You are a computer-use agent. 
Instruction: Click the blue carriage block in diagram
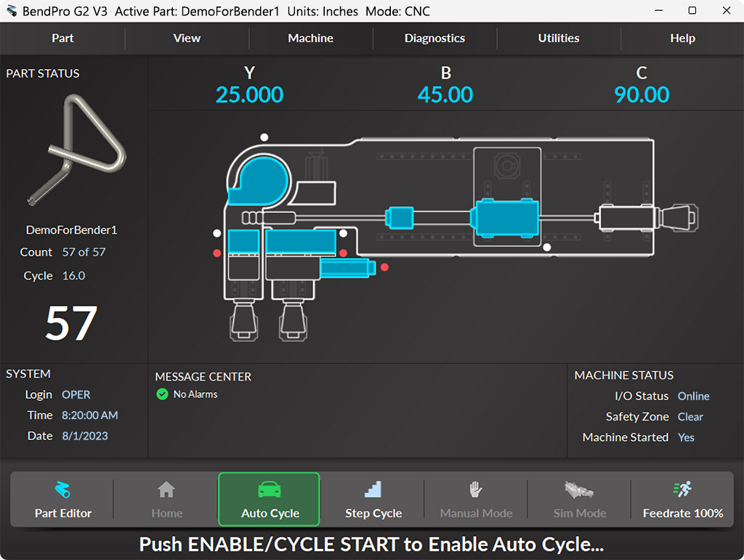pyautogui.click(x=506, y=218)
